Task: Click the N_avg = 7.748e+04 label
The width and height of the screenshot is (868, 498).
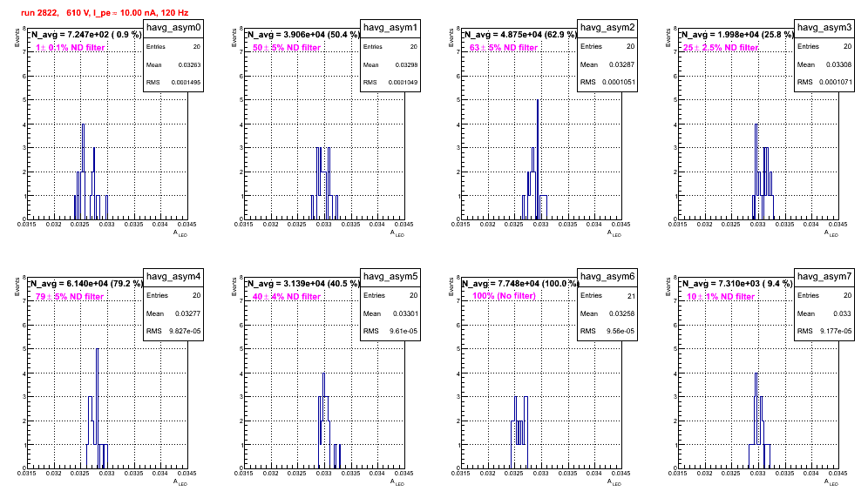Action: tap(520, 283)
